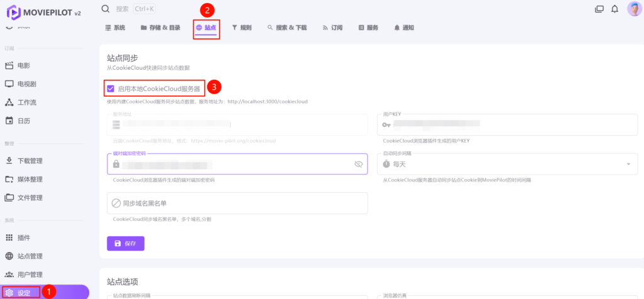Switch to the 存储 & 目录 tab
Screen dimensions: 644x299
click(x=160, y=28)
